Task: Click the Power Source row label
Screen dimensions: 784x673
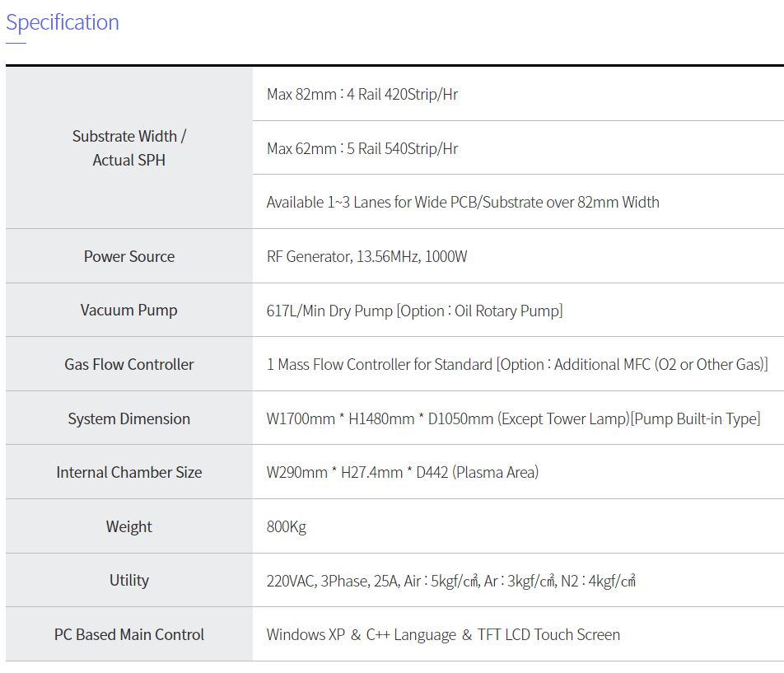Action: 129,256
